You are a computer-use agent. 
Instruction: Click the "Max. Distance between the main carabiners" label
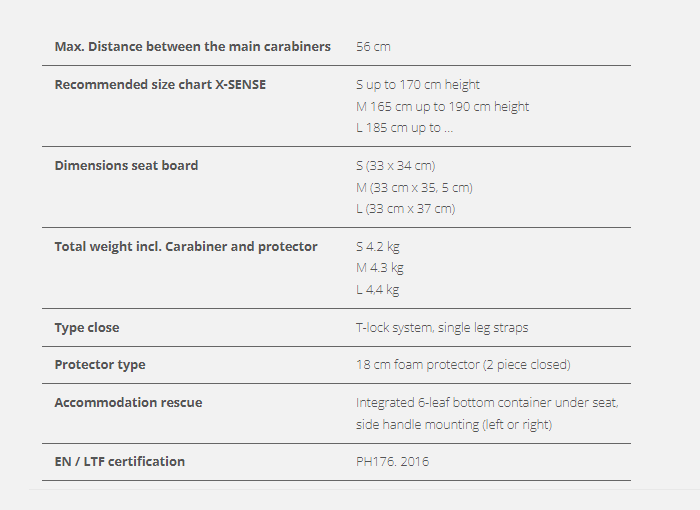click(x=192, y=47)
